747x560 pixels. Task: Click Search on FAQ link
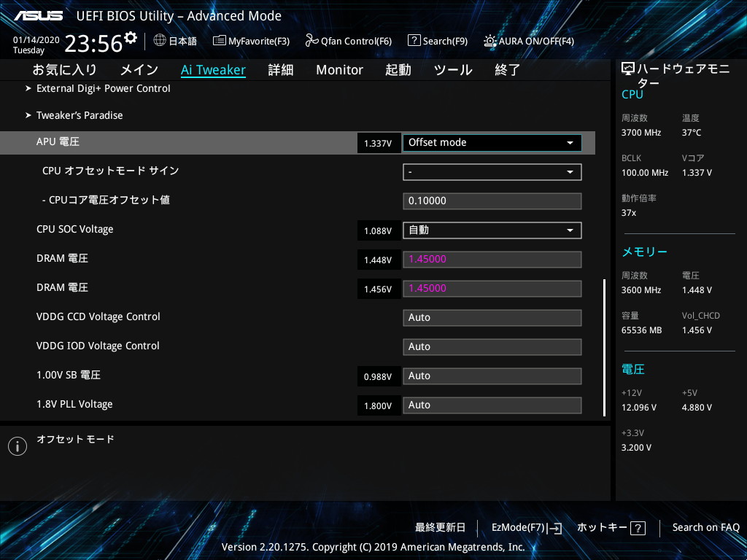[705, 528]
